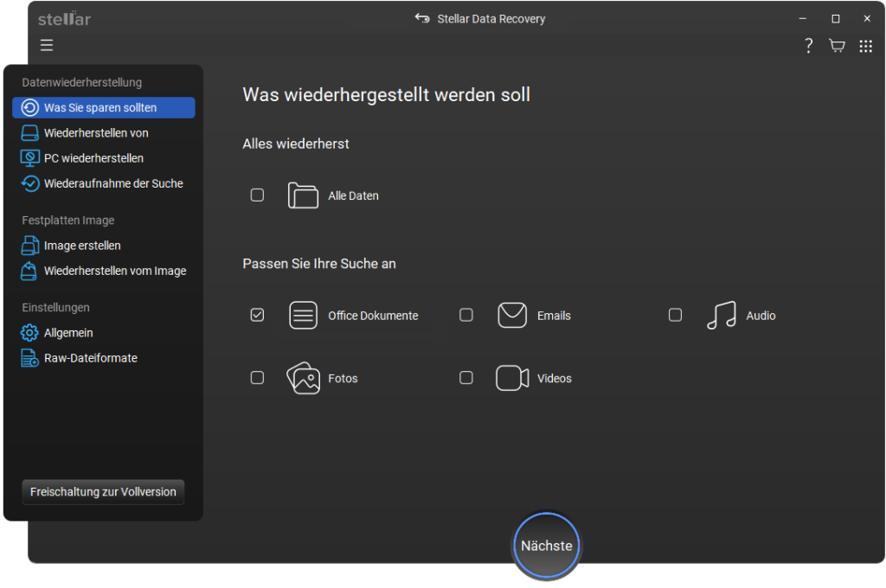Click the Audio music note icon
The height and width of the screenshot is (588, 886).
pos(721,316)
